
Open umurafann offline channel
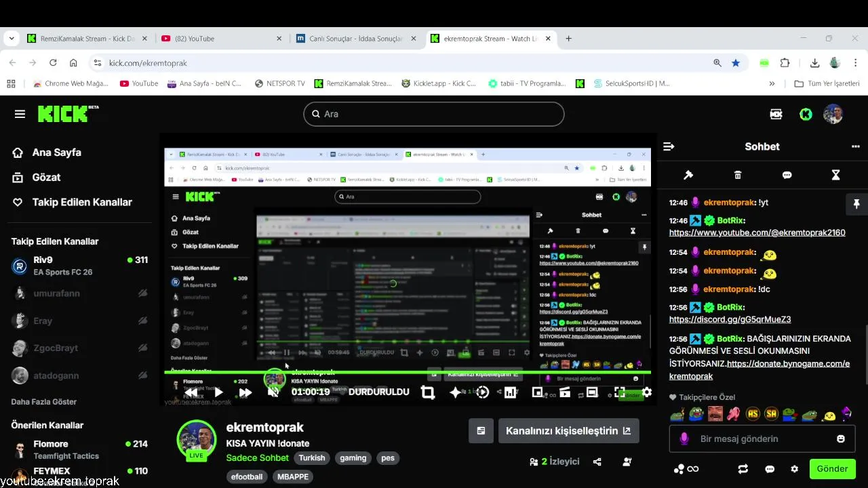pos(80,293)
